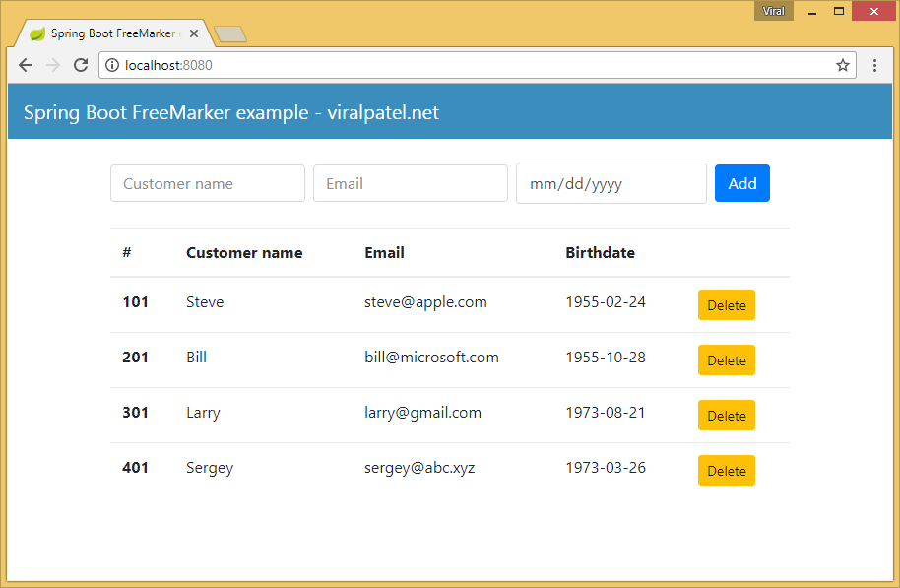Bookmark this page with the star icon
This screenshot has width=900, height=588.
(x=842, y=65)
